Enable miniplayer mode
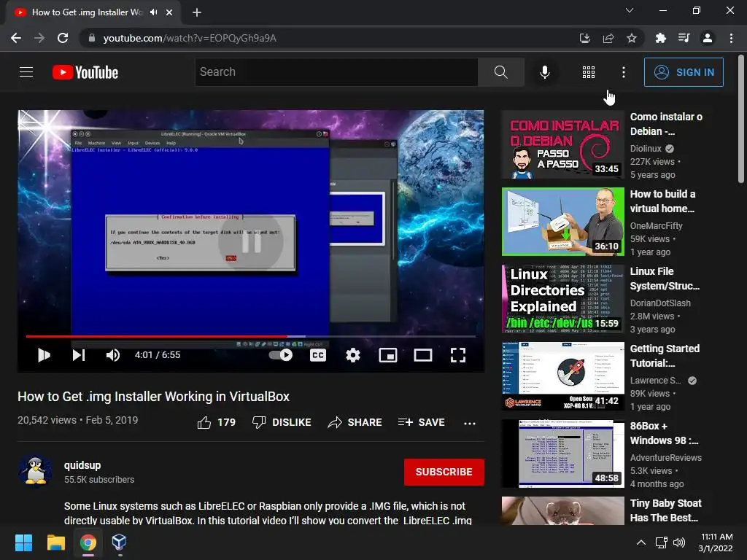Screen dimensions: 747x560 coord(388,355)
